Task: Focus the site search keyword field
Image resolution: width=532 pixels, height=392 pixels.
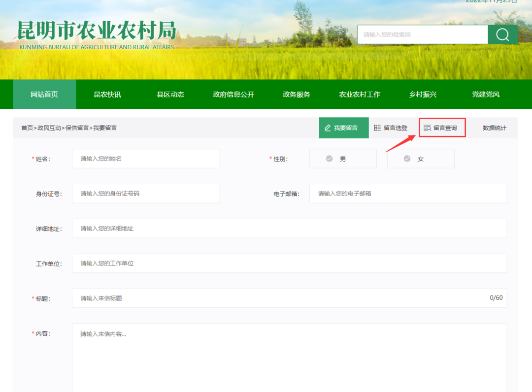Action: click(423, 34)
